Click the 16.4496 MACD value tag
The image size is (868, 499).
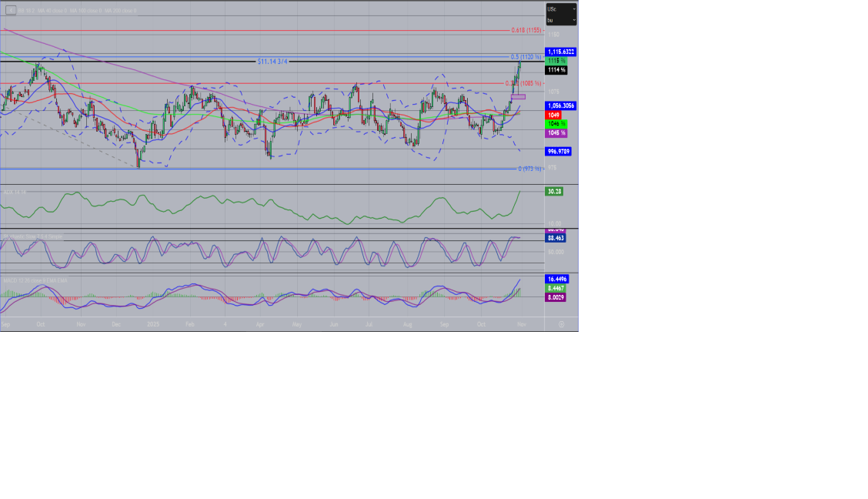coord(556,279)
